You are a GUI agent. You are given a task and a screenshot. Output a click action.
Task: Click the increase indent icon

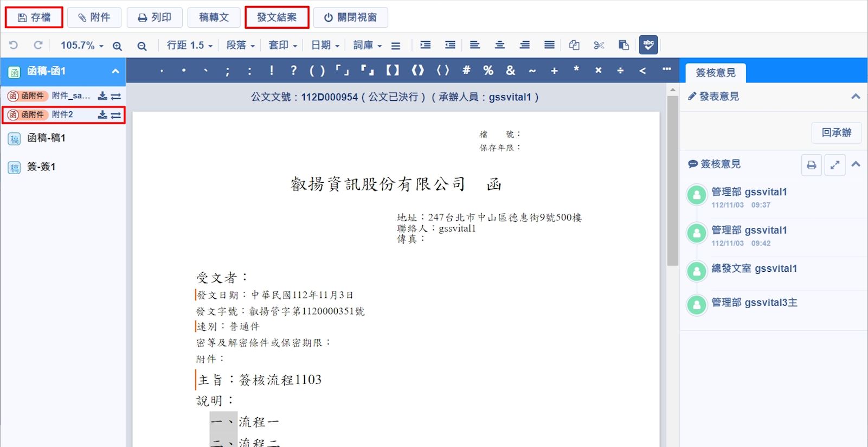click(425, 45)
